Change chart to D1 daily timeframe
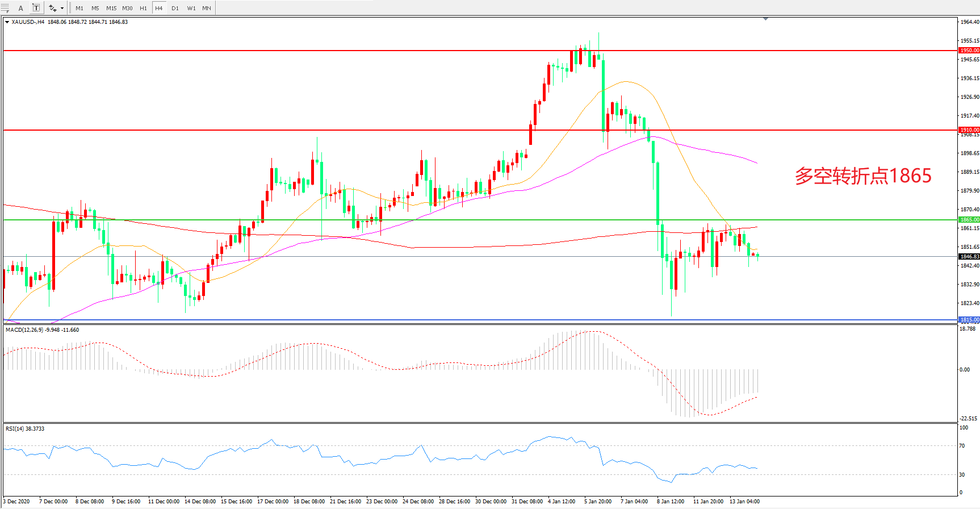This screenshot has height=509, width=980. tap(175, 8)
